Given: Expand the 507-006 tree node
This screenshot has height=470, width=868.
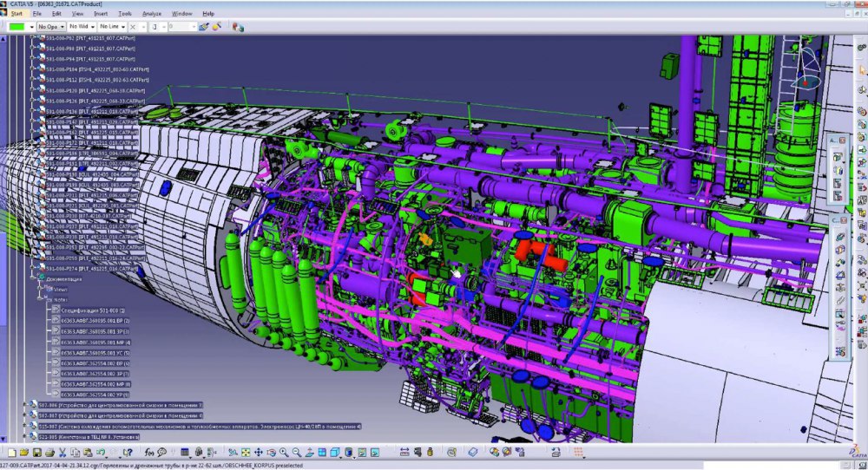Looking at the screenshot, I should click(25, 405).
